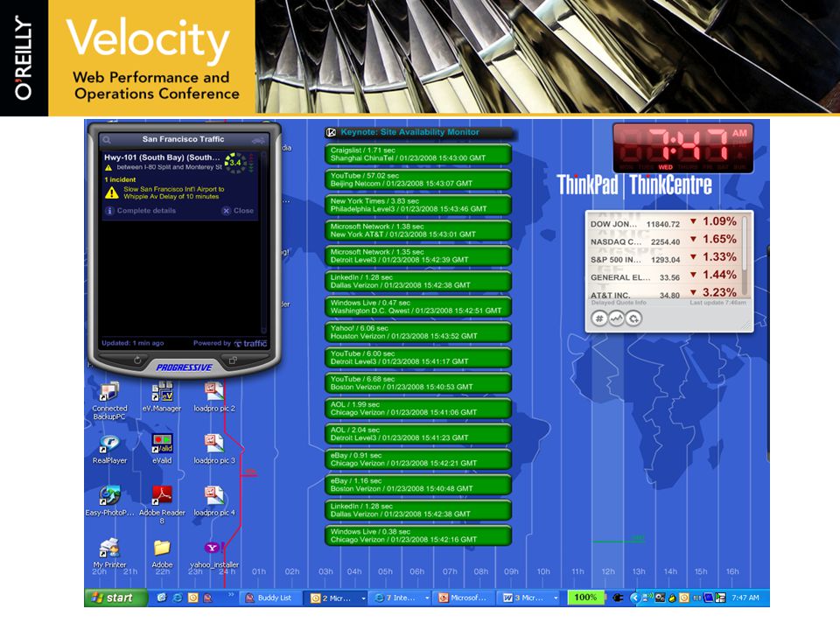Select the eBay Chicago Verizon entry

coord(418,459)
